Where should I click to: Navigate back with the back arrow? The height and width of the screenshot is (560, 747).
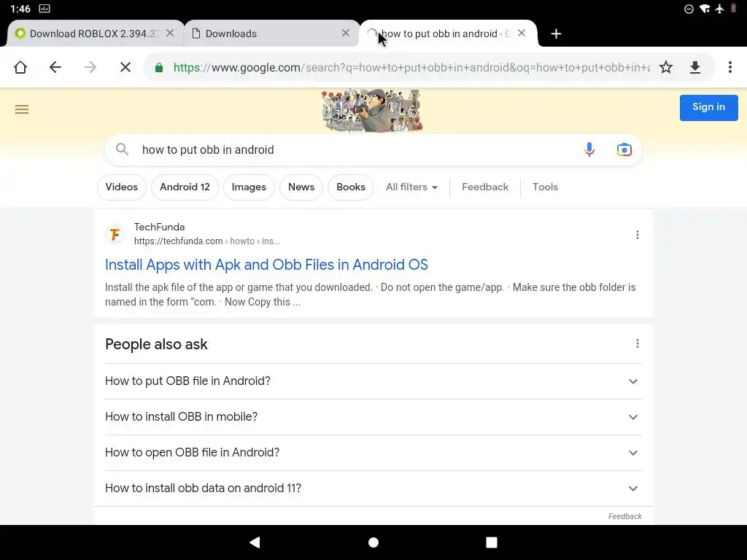[55, 67]
